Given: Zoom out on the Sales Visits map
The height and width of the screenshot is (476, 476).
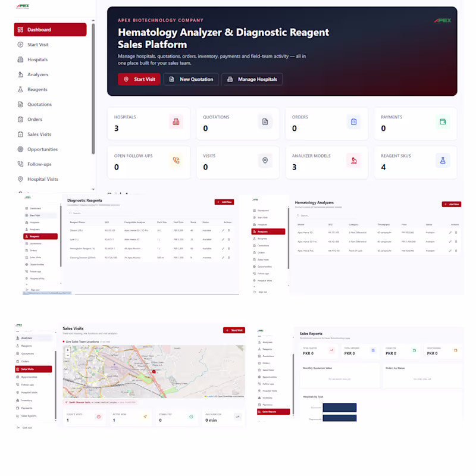Looking at the screenshot, I should (68, 355).
